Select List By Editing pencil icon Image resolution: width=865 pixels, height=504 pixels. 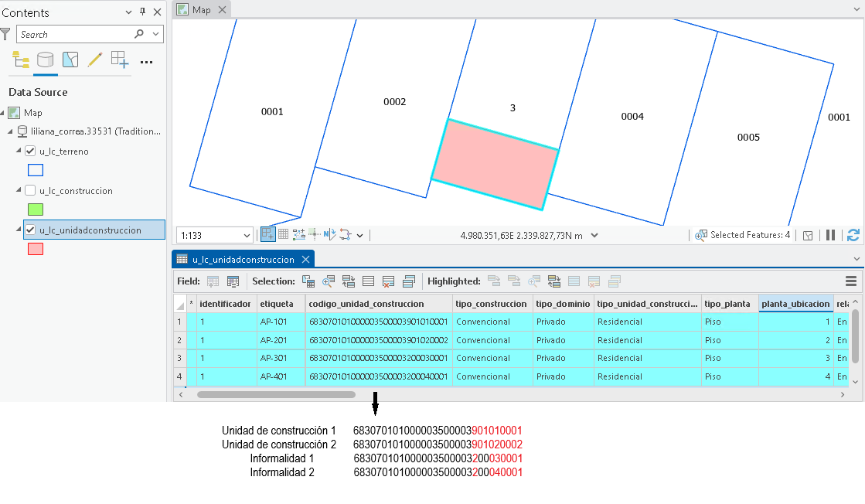click(95, 60)
